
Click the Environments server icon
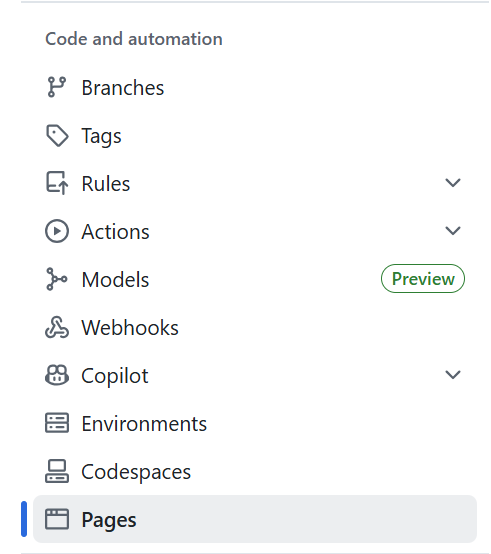[x=57, y=423]
